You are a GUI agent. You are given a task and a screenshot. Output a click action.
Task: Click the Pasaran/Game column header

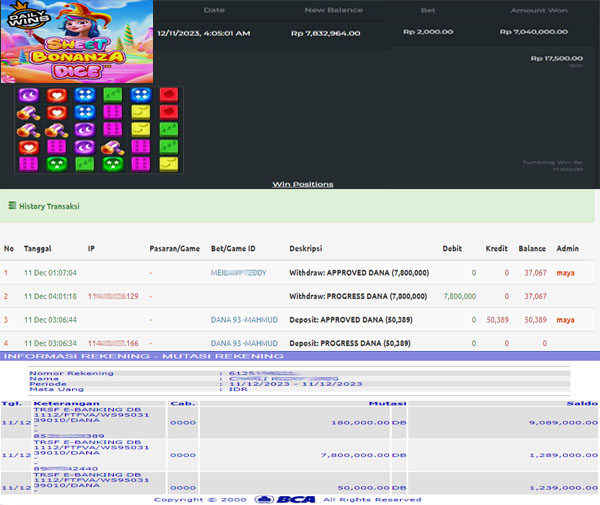click(174, 249)
